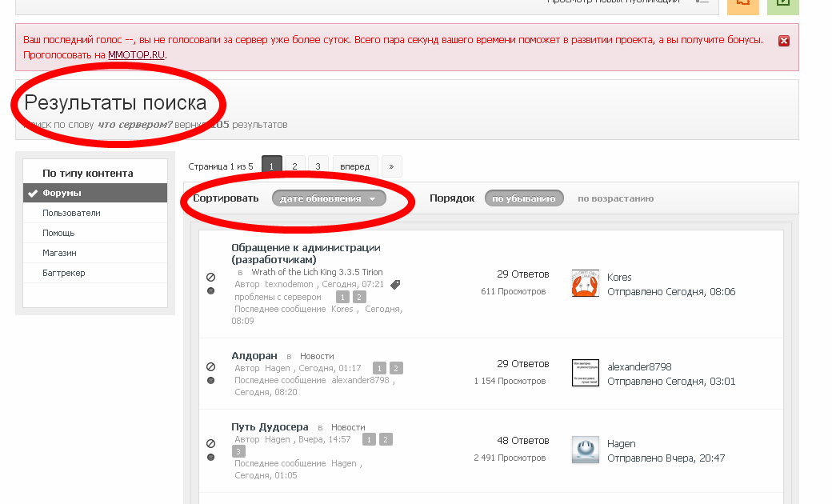Click alexander8798 in Алдоран's Последнее сообщение line
The width and height of the screenshot is (832, 504).
tap(360, 380)
